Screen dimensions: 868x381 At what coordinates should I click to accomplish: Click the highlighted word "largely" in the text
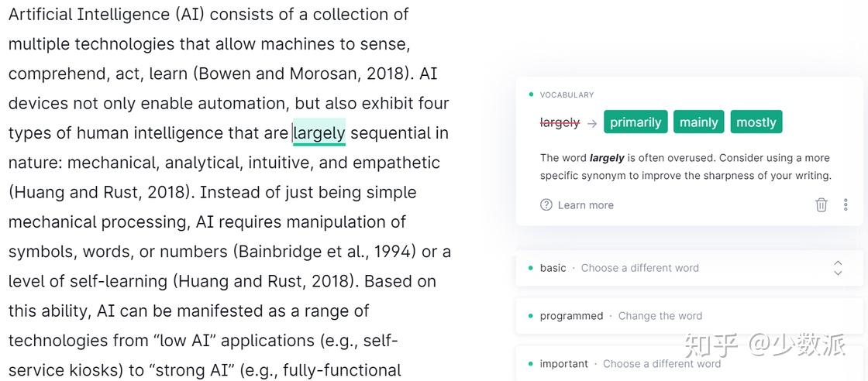click(x=319, y=133)
